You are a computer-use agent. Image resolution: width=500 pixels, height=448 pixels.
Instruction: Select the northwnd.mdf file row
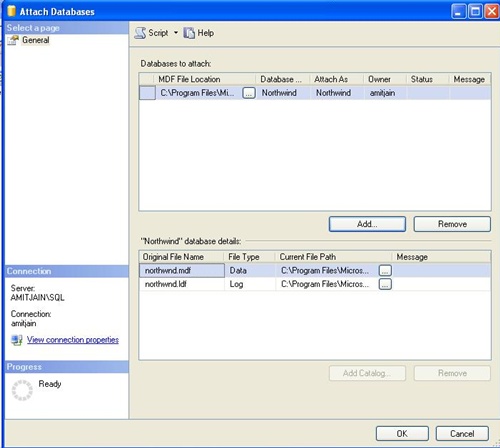[315, 270]
